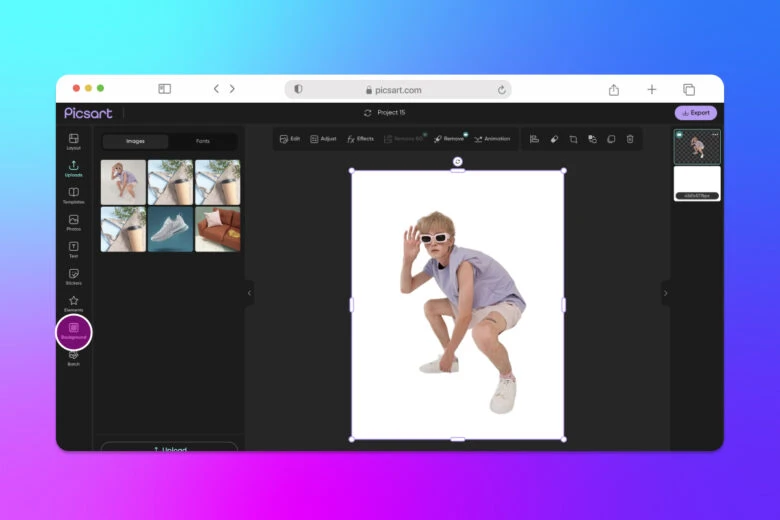Open the Background tool in sidebar
The height and width of the screenshot is (520, 780).
(73, 331)
